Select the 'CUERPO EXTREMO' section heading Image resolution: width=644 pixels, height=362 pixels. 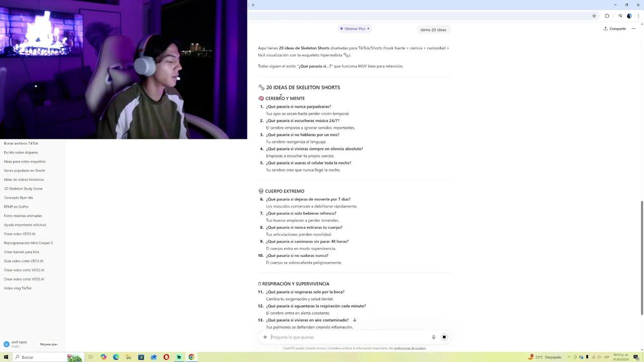click(x=284, y=191)
